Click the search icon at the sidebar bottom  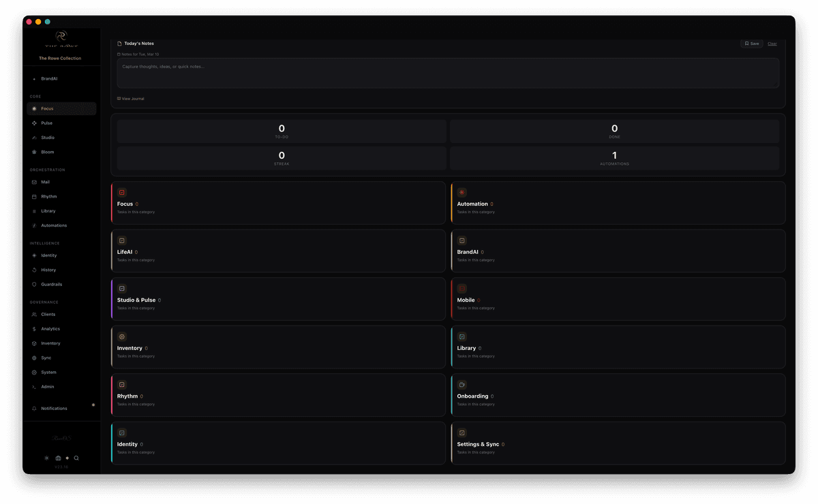tap(76, 458)
